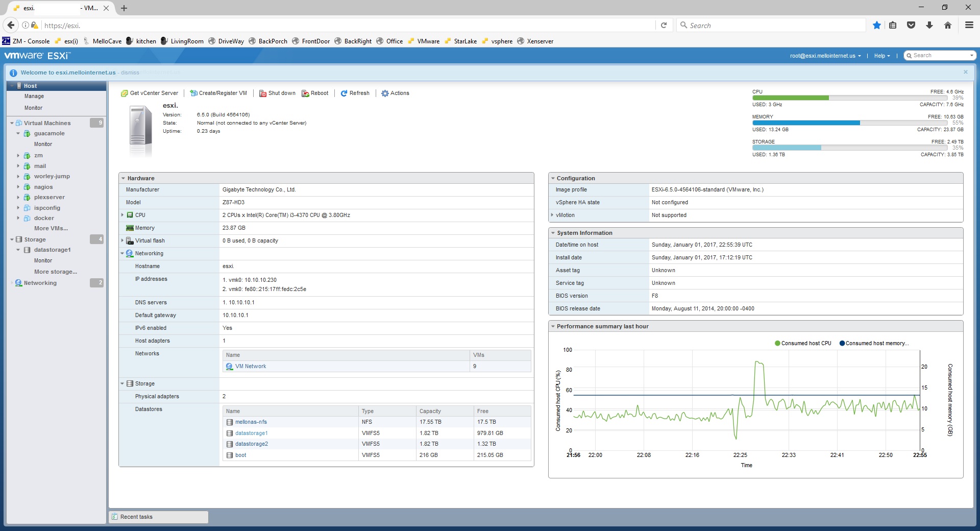Click the Shut down host icon
The width and height of the screenshot is (980, 531).
tap(262, 93)
